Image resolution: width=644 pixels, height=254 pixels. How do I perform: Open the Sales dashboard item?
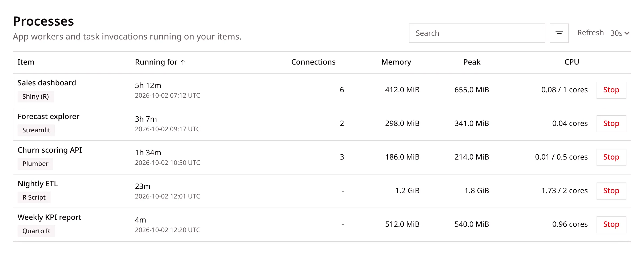pyautogui.click(x=47, y=83)
